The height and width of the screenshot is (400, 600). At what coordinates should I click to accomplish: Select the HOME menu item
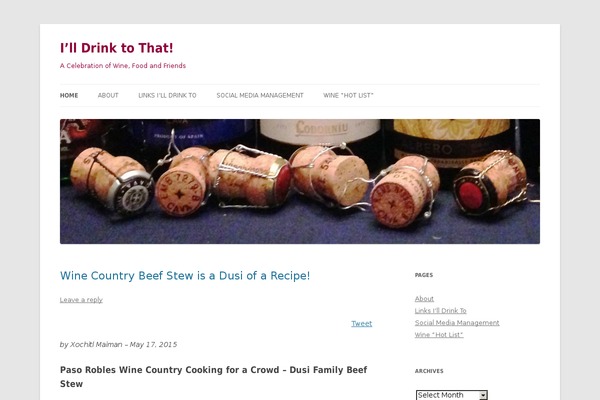click(69, 95)
